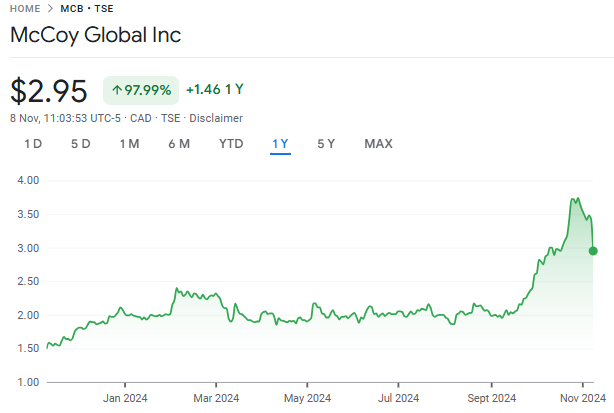Screen dimensions: 614x413
Task: Click the 3.00 y-axis value
Action: click(28, 248)
